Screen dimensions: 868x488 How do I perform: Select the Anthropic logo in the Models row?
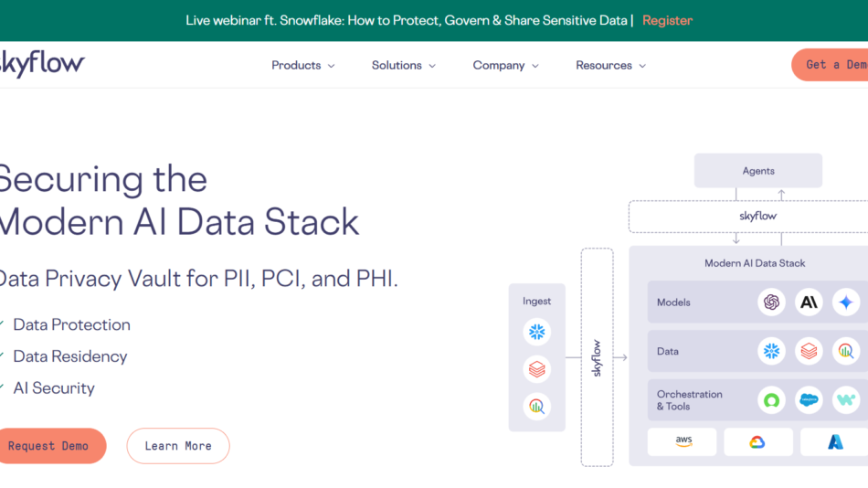point(809,302)
